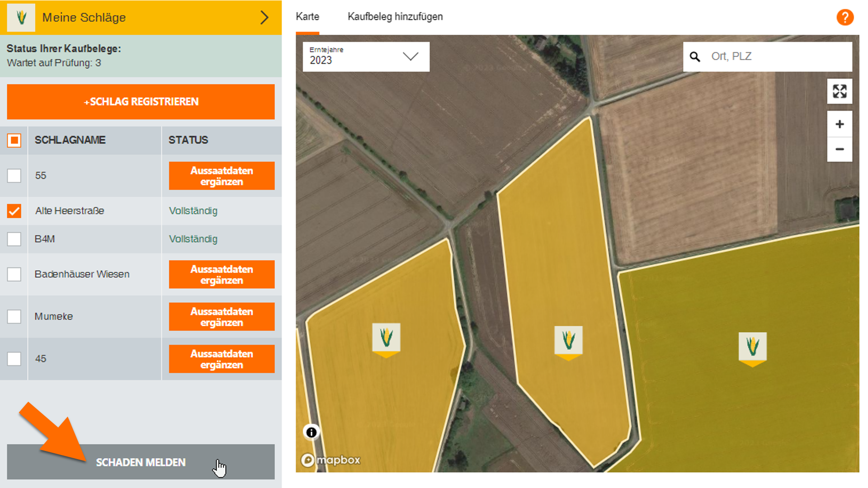
Task: Select the corn marker on left field
Action: coord(386,340)
